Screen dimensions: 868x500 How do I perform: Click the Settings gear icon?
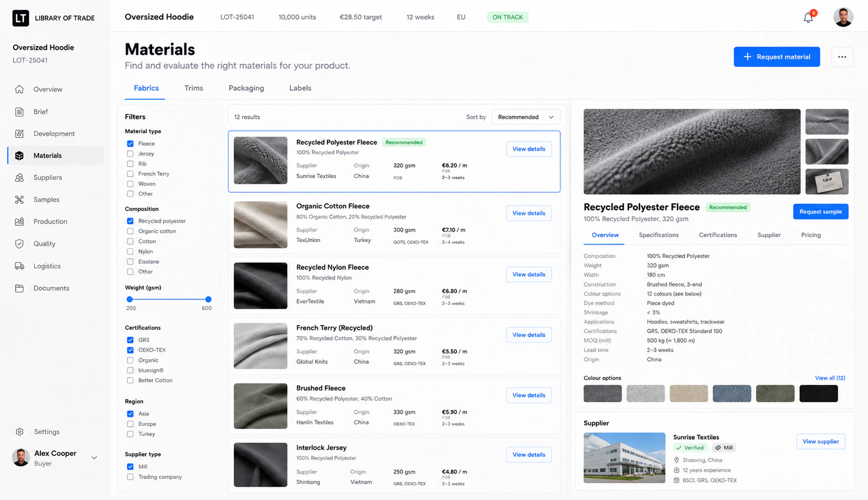pos(19,432)
